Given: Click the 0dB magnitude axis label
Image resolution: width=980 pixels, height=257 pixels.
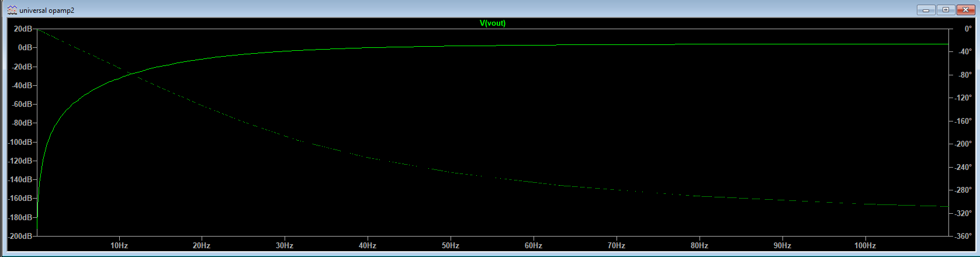Looking at the screenshot, I should [x=25, y=47].
